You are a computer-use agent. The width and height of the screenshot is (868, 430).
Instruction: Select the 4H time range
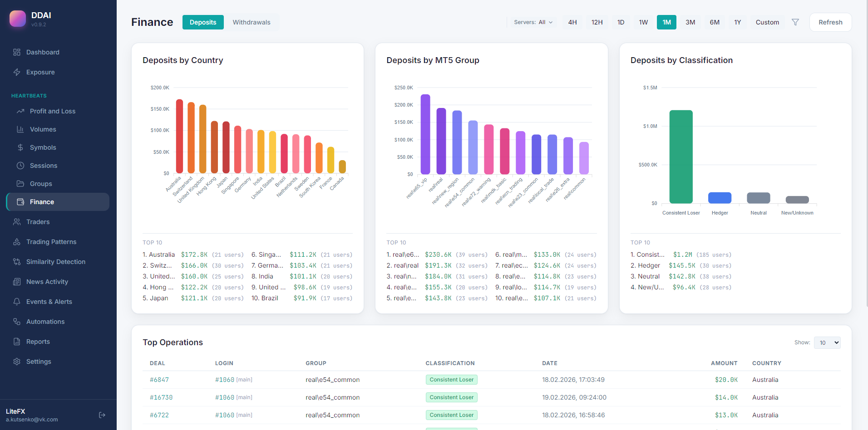coord(572,22)
